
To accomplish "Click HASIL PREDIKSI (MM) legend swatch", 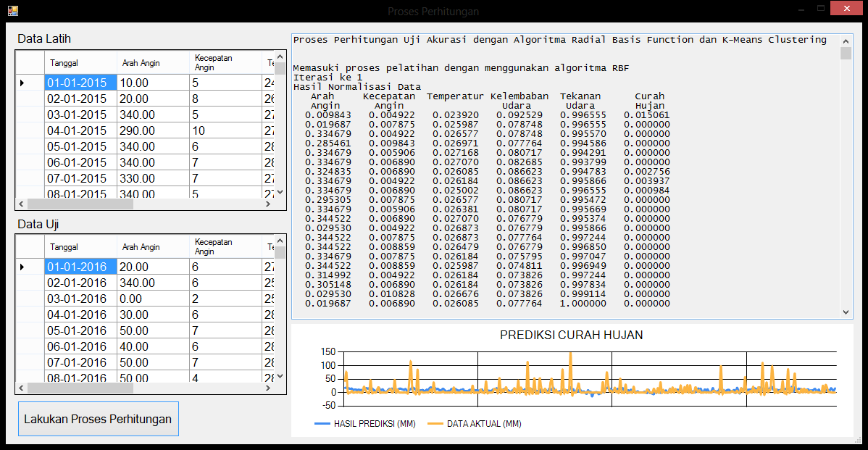I will tap(322, 424).
